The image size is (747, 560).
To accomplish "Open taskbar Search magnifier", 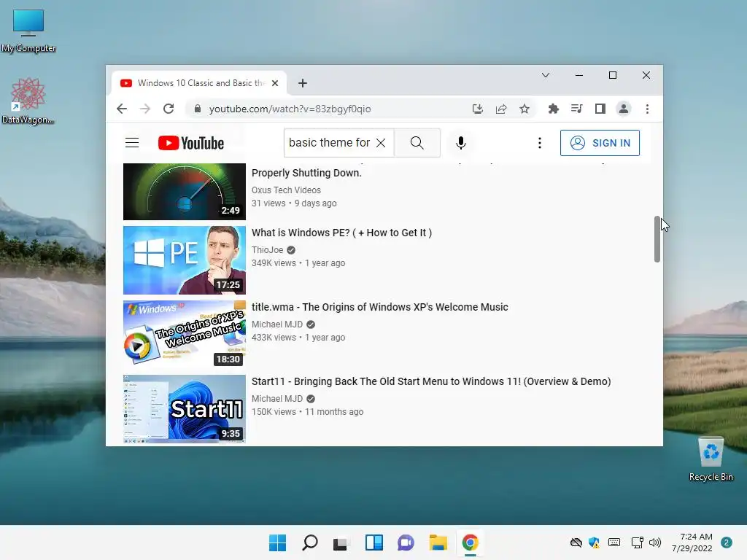I will click(x=309, y=542).
